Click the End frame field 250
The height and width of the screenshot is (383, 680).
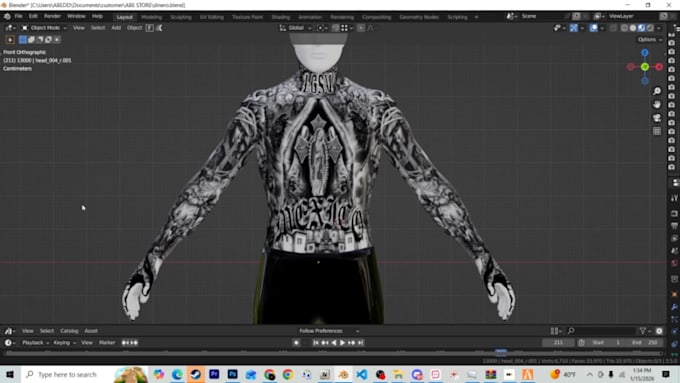(x=644, y=343)
